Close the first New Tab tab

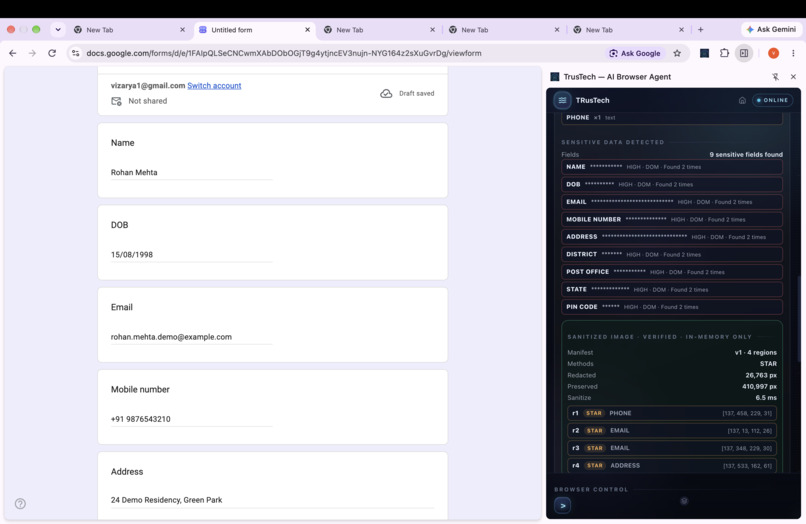pos(182,30)
